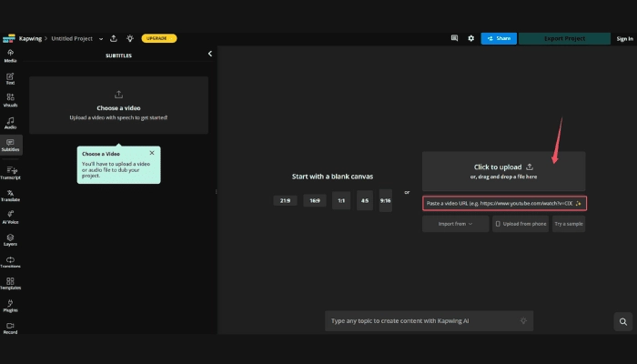Viewport: 637px width, 364px height.
Task: Click the Untitled Project title
Action: [72, 38]
